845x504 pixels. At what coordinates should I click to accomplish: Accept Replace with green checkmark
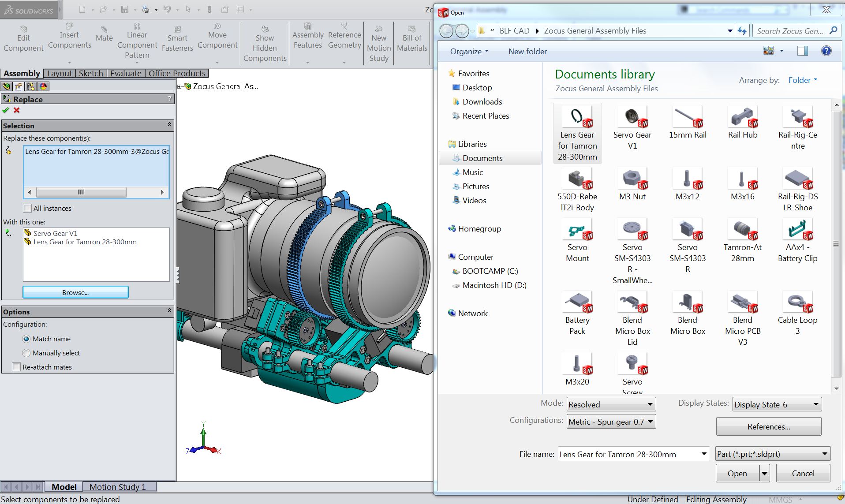coord(6,110)
